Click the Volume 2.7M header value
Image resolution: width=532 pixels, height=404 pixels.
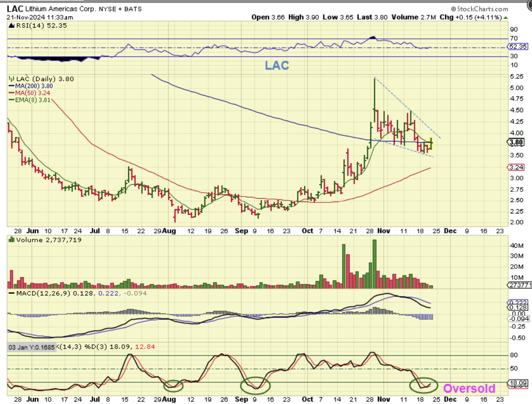413,17
